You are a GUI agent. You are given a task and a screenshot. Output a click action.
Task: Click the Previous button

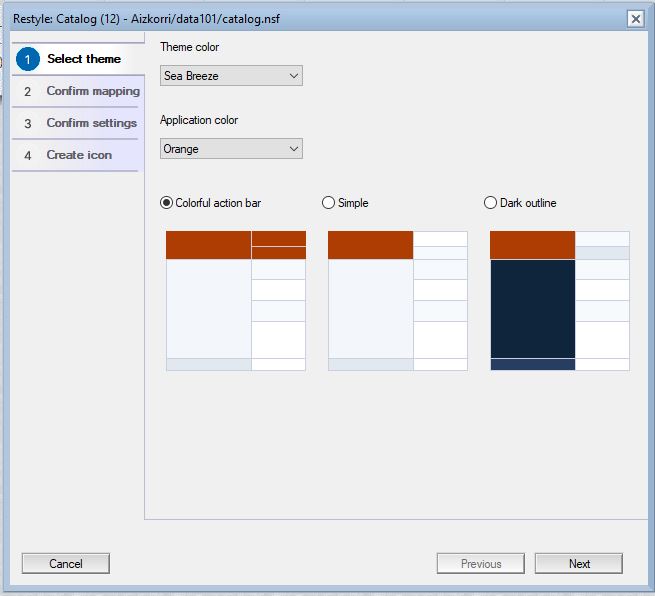pos(480,564)
